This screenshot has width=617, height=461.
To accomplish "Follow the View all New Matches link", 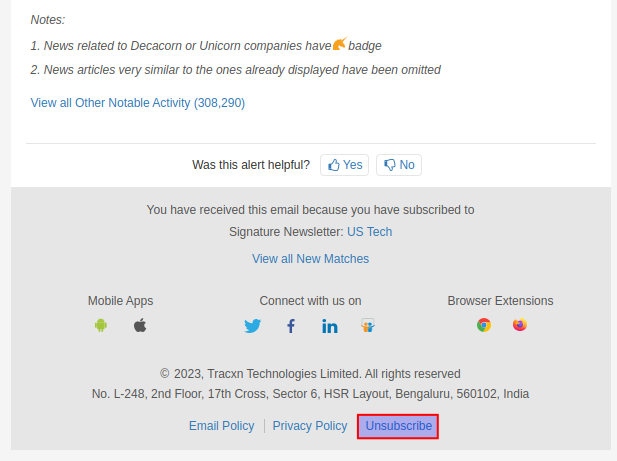I will (310, 259).
